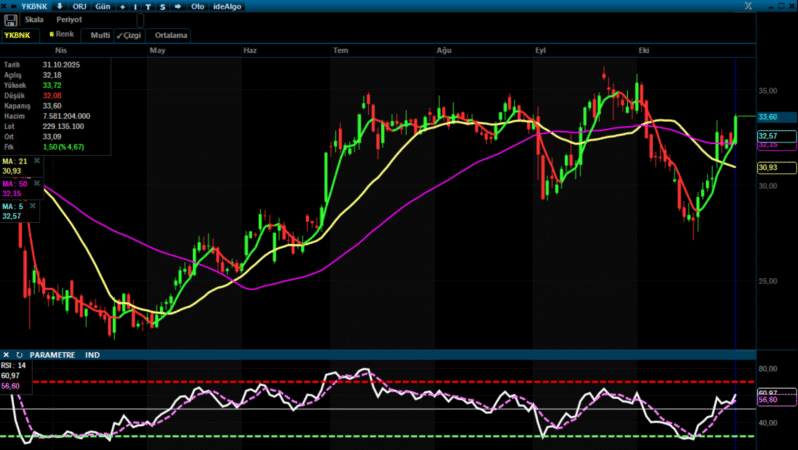Screen dimensions: 798x450
Task: Remove the MA 21 indicator
Action: (37, 160)
